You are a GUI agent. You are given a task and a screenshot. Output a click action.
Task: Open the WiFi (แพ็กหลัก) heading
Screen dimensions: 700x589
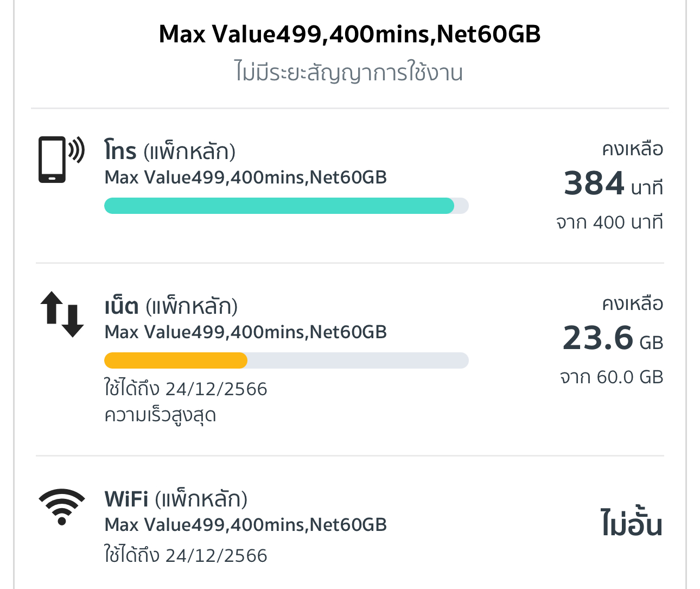(176, 498)
